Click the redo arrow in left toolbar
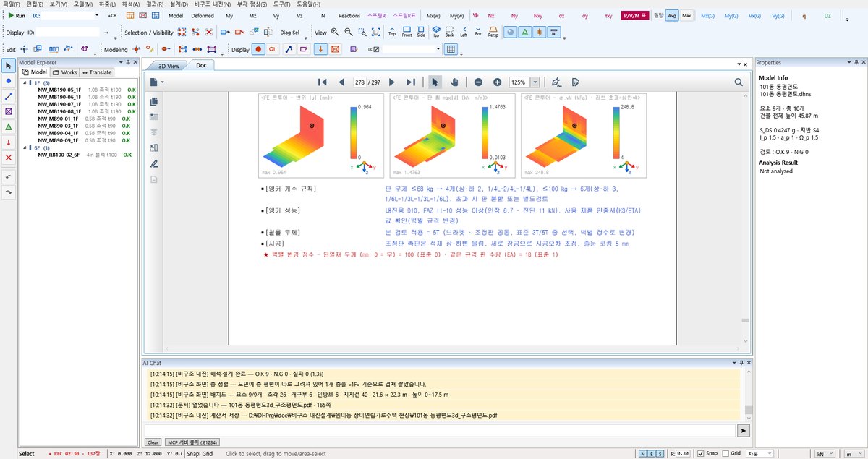This screenshot has width=868, height=459. (9, 192)
